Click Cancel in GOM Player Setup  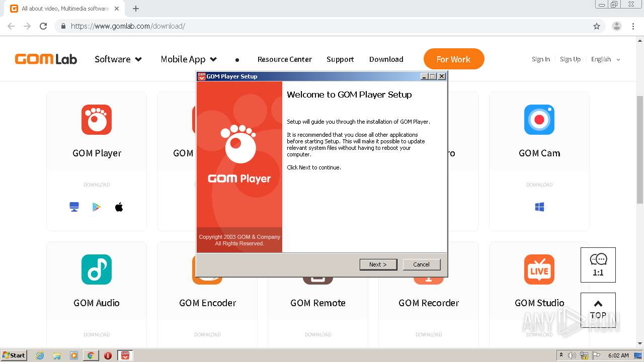[422, 264]
